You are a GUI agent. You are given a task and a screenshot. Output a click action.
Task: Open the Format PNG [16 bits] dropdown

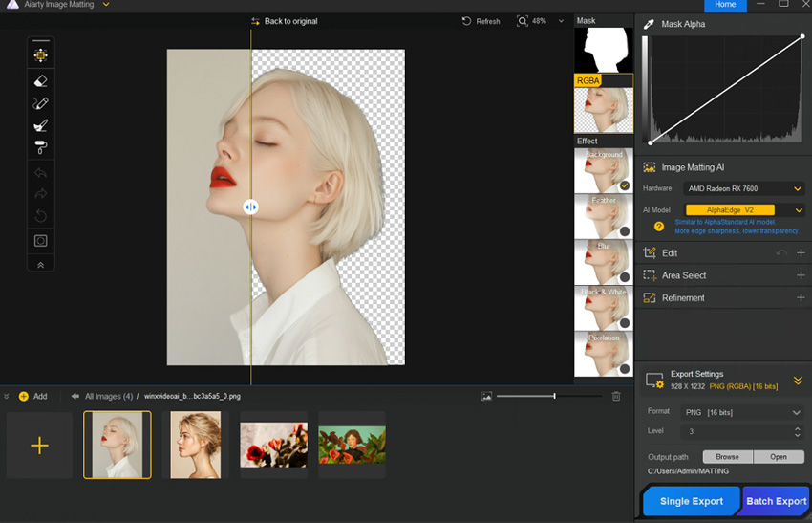[742, 413]
